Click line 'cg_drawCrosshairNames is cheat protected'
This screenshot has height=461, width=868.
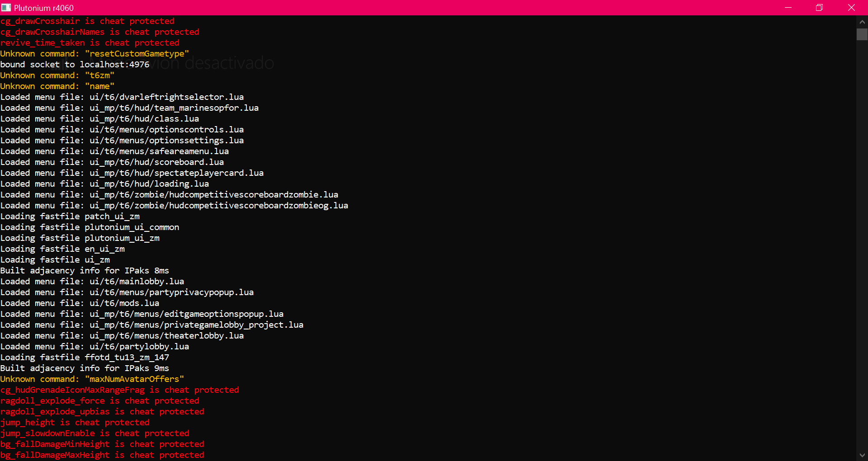(x=99, y=32)
